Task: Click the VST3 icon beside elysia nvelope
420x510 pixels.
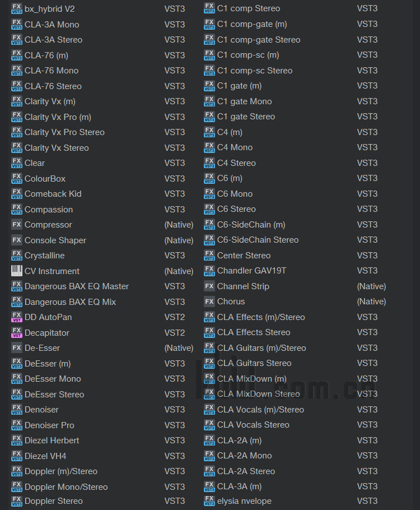Action: point(209,501)
